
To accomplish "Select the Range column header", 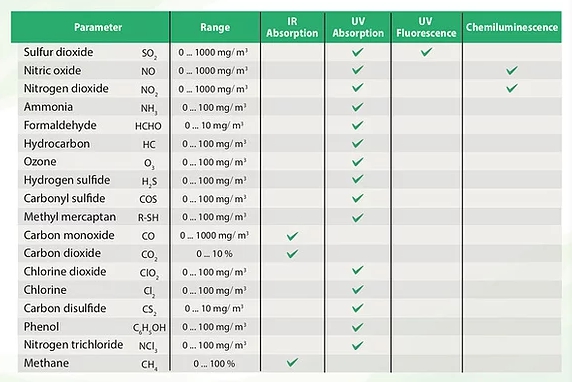I will [x=215, y=27].
